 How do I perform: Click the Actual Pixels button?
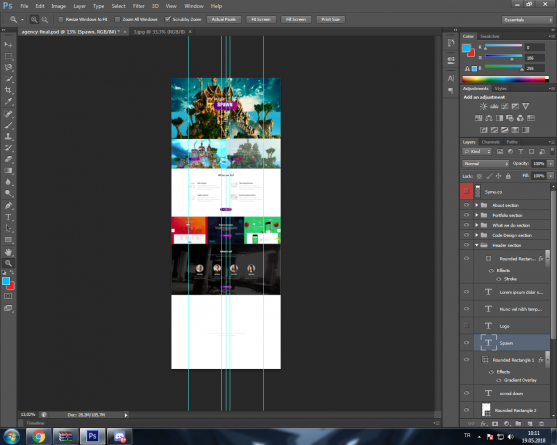(x=224, y=20)
